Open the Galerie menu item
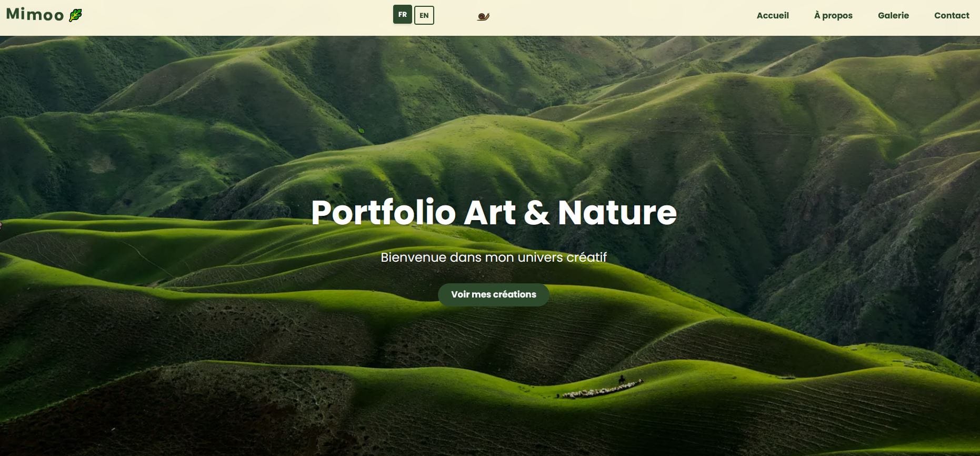Image resolution: width=980 pixels, height=456 pixels. [893, 16]
